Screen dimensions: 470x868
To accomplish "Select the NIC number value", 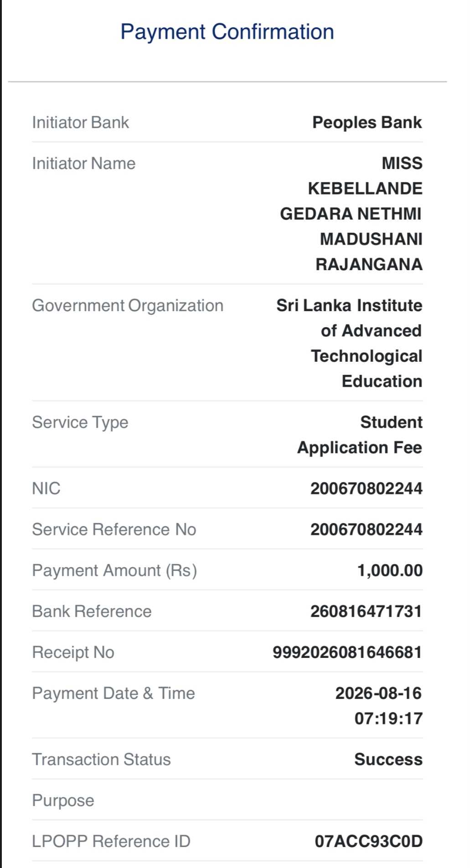I will 367,488.
